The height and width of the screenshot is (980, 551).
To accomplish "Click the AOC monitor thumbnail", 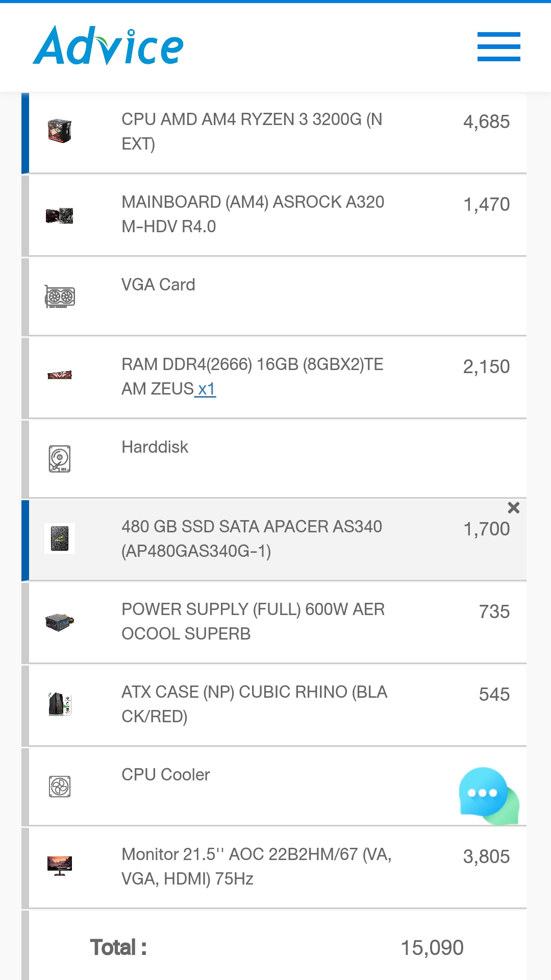I will pos(60,866).
